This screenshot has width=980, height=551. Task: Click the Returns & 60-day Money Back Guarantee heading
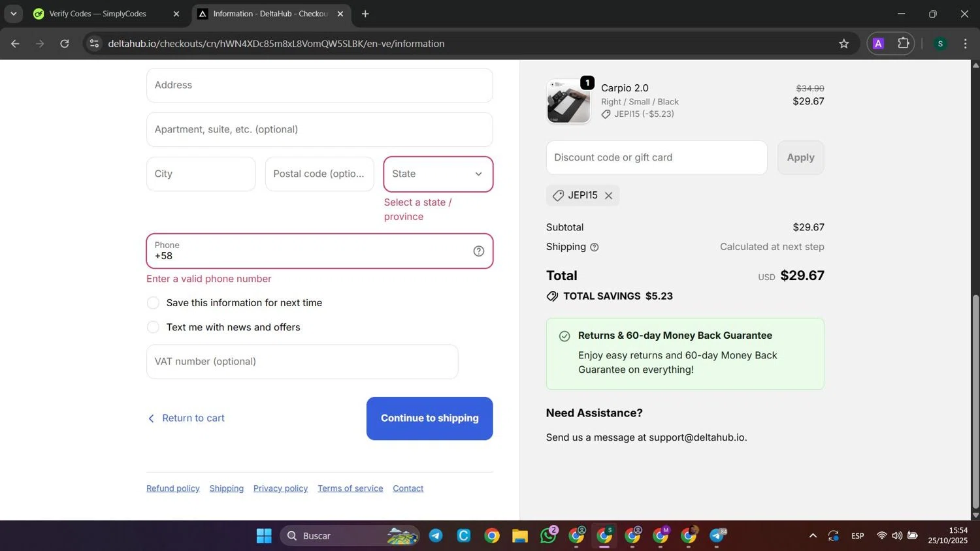point(675,336)
